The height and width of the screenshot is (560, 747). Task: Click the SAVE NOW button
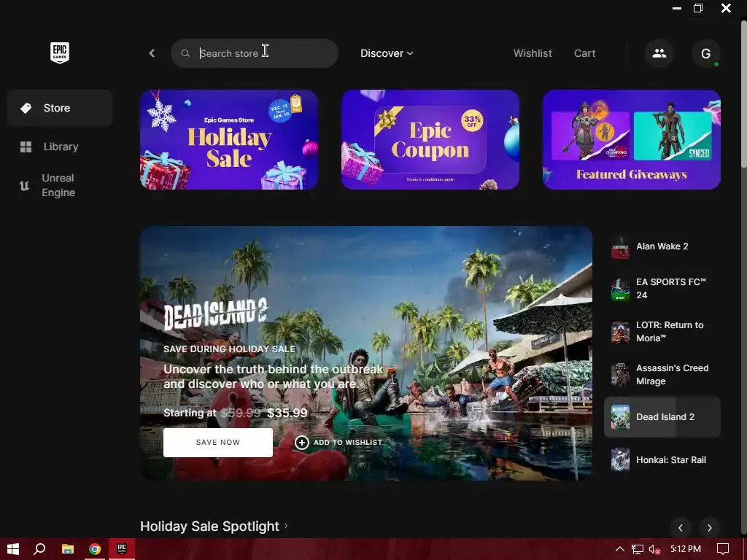click(218, 443)
